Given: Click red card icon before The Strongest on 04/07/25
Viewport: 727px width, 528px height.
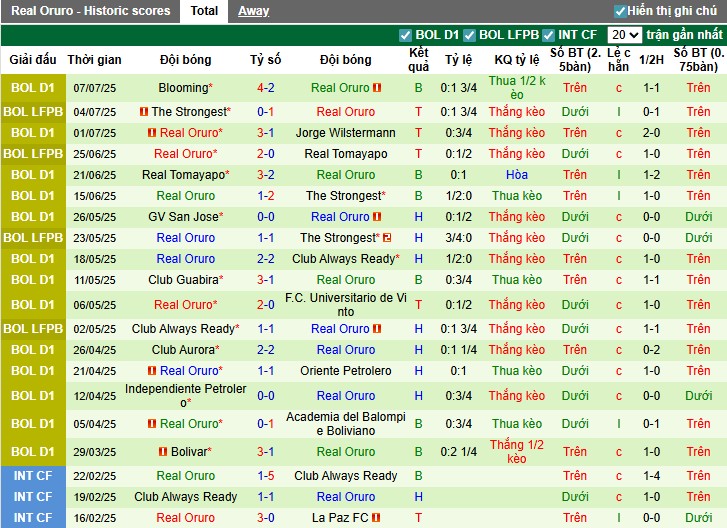Looking at the screenshot, I should pyautogui.click(x=144, y=112).
